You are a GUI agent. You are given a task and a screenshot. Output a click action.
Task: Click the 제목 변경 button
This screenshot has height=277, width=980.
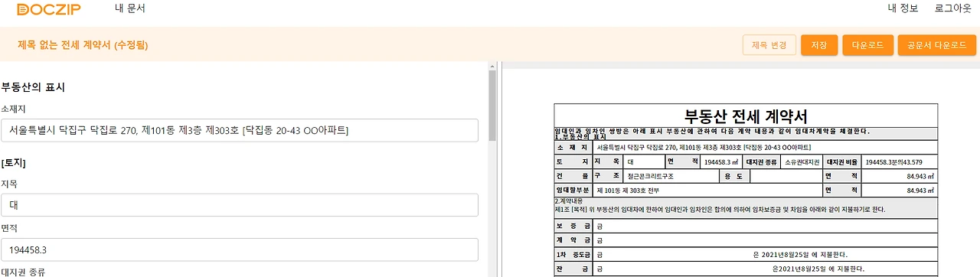(769, 45)
